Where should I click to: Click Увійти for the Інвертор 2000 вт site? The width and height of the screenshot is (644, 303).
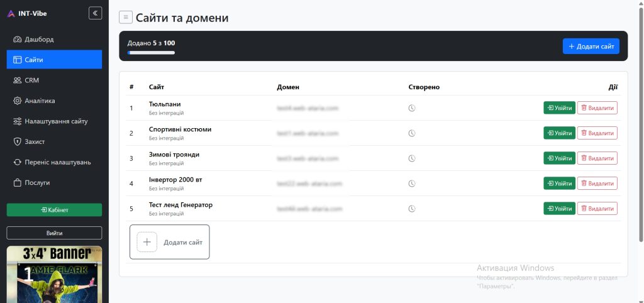[559, 183]
